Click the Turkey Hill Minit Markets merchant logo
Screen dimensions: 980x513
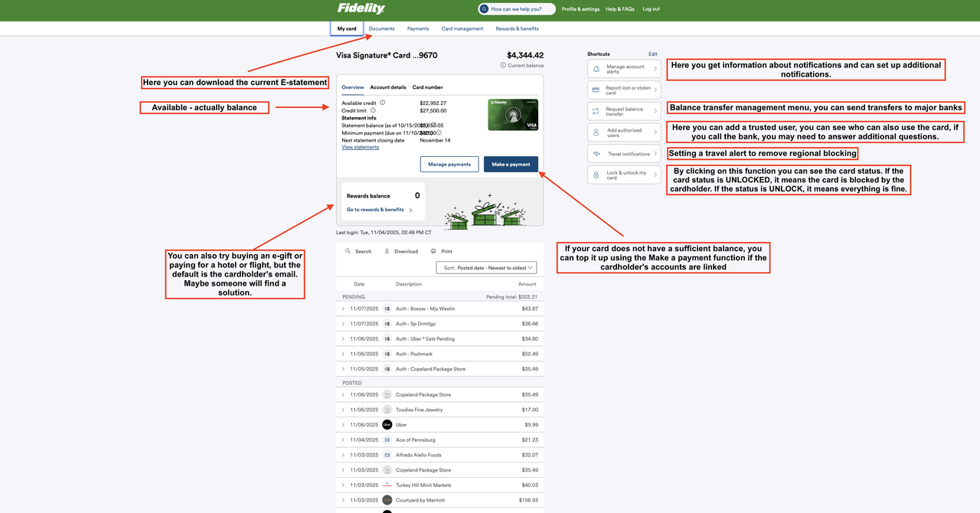[x=387, y=485]
